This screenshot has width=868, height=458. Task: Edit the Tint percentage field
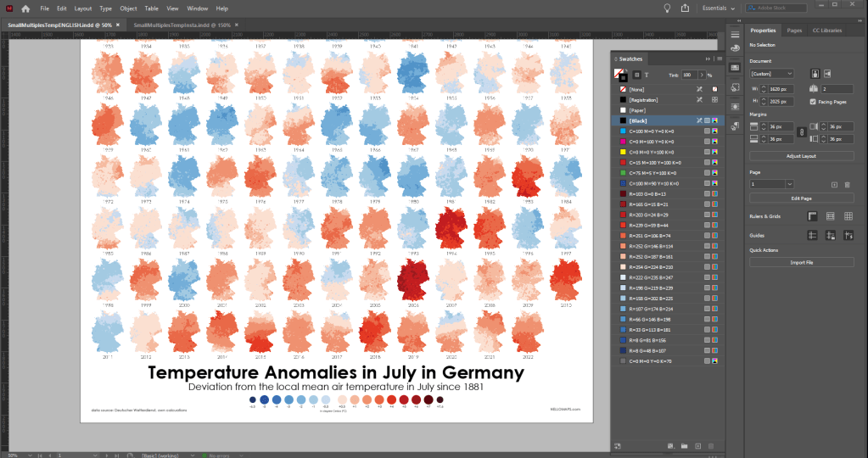(x=689, y=75)
